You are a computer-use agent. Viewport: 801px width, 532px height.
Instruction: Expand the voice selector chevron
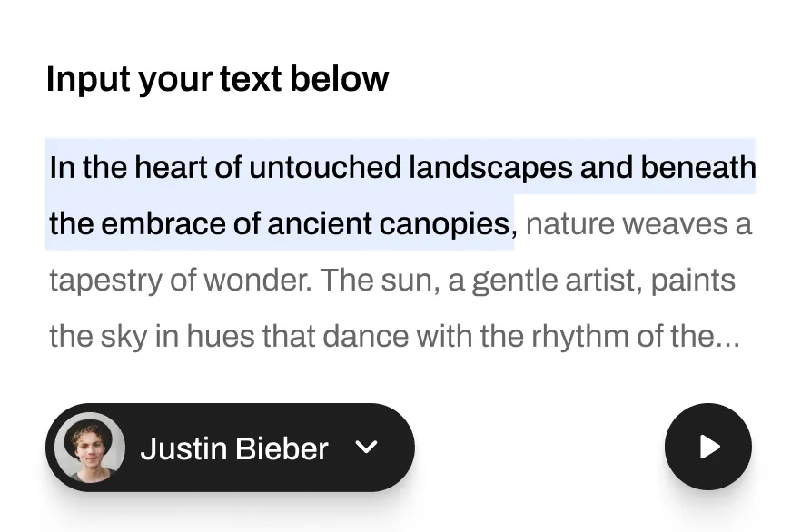click(x=366, y=448)
